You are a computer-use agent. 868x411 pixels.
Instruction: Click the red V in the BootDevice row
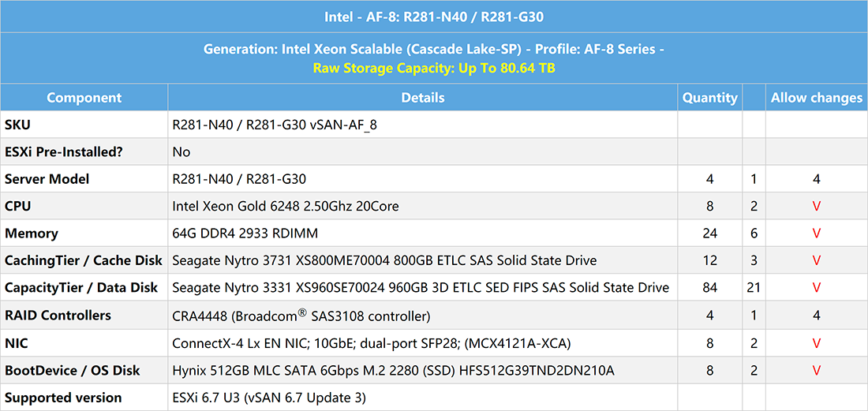pos(816,371)
